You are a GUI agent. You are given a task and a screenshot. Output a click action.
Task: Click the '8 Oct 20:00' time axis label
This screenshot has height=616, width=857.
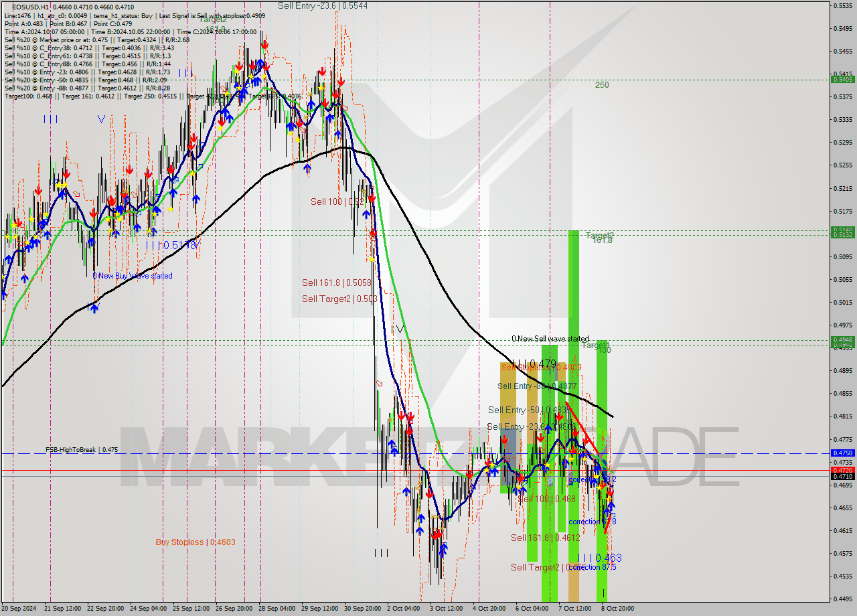tap(618, 609)
